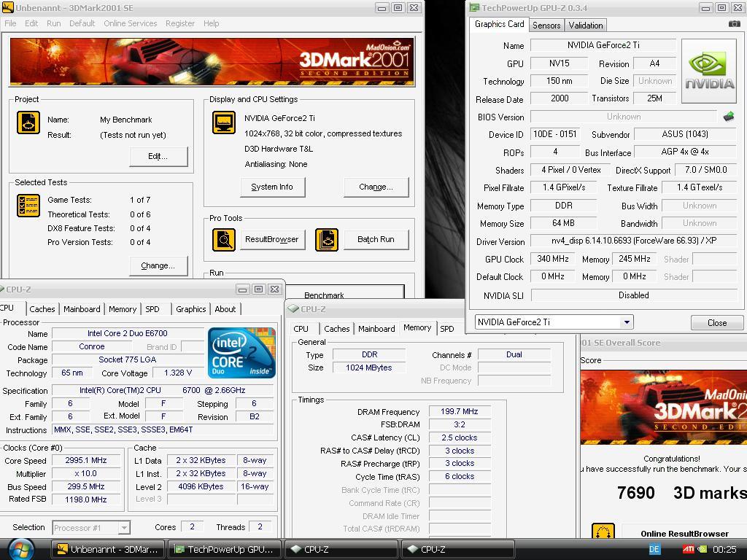Click the Batch Run button
747x560 pixels.
(x=376, y=239)
